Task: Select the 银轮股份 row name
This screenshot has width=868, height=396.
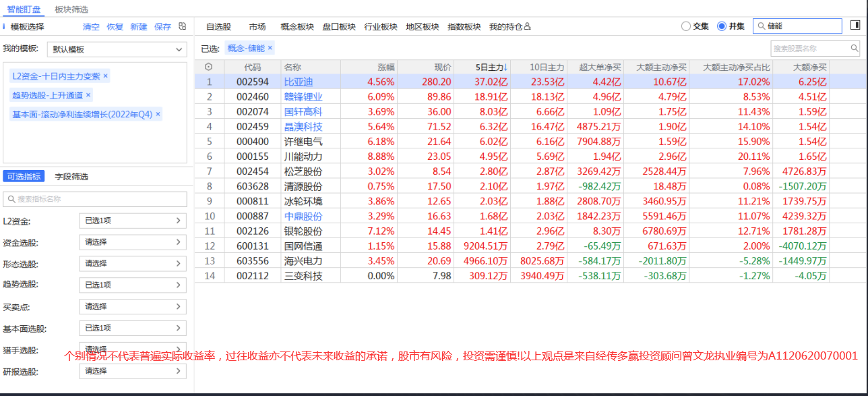Action: [303, 231]
